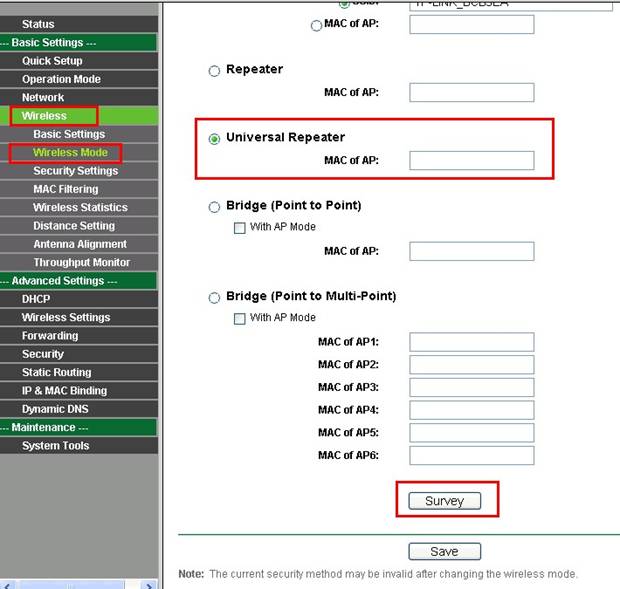Screen dimensions: 620x589
Task: Go to Security Settings in sidebar
Action: click(x=75, y=171)
